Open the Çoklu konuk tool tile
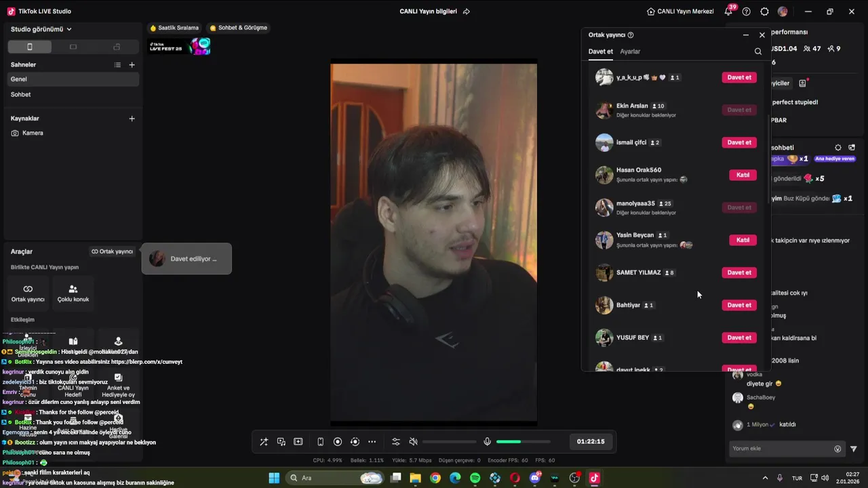The width and height of the screenshot is (868, 488). 73,293
